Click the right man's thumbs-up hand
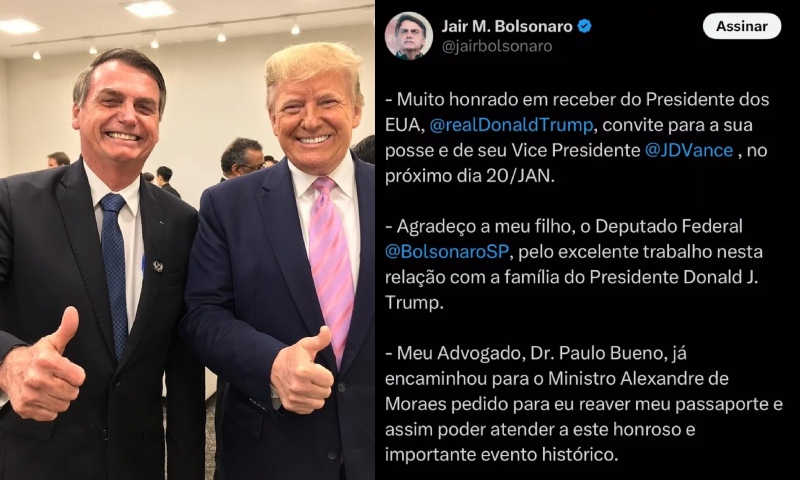 coord(302,371)
